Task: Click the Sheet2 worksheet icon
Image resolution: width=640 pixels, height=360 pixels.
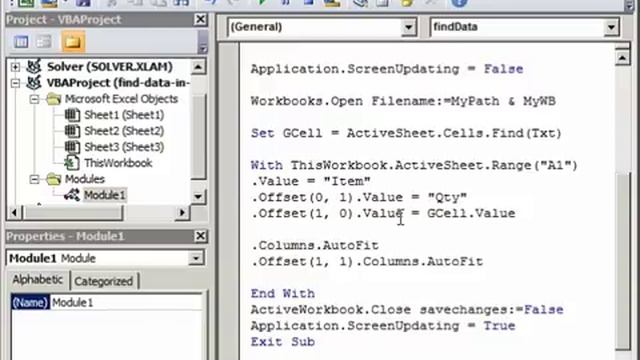Action: pos(72,131)
